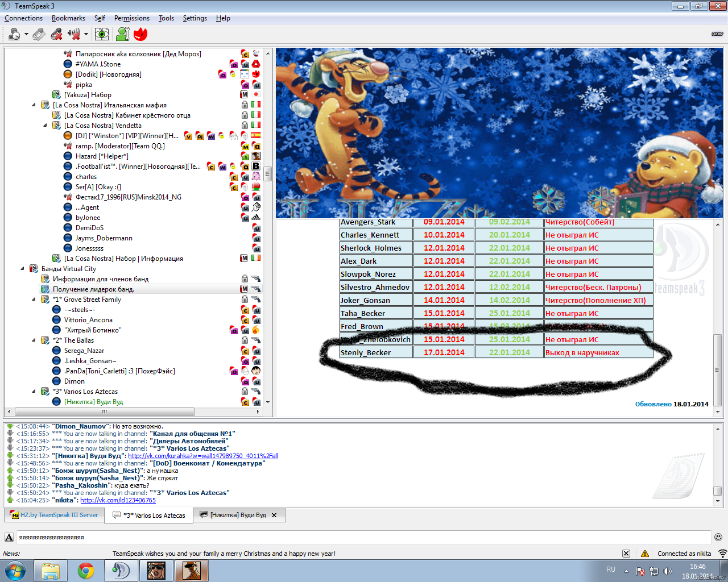Click the red devil toolbar icon
This screenshot has height=582, width=728.
tap(140, 35)
